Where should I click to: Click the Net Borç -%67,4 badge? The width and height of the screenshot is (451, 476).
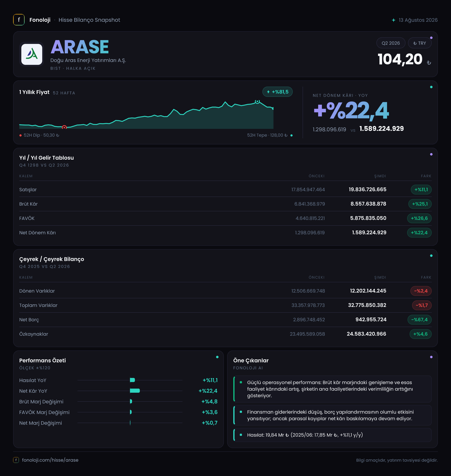coord(419,320)
